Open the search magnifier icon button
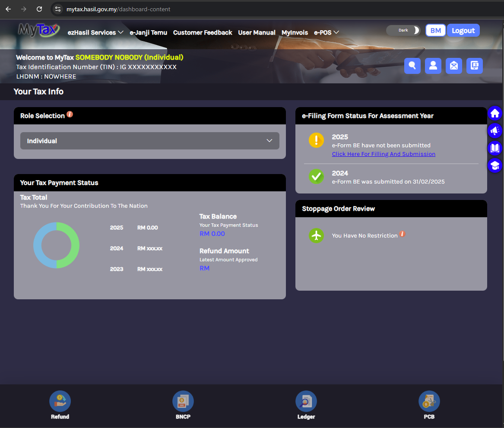 click(x=412, y=66)
